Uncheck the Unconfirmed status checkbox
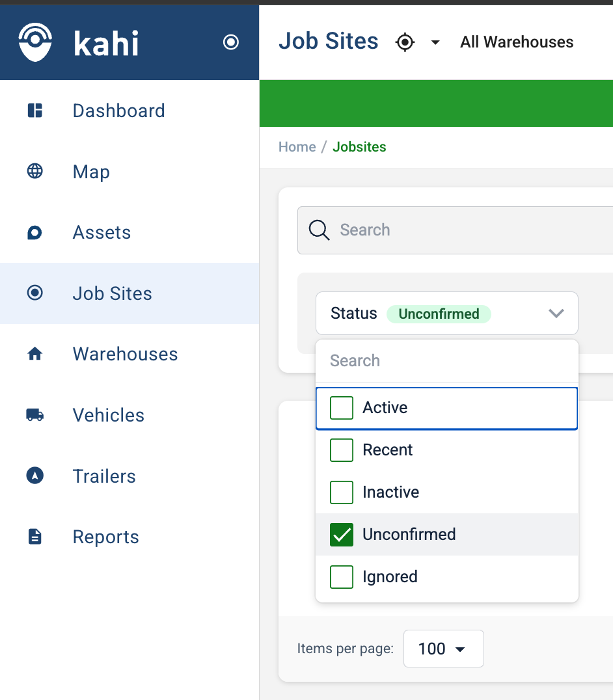This screenshot has height=700, width=613. coord(342,534)
